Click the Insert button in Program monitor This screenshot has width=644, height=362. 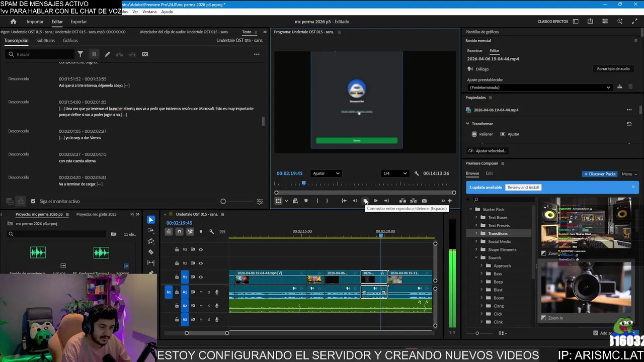coord(402,201)
